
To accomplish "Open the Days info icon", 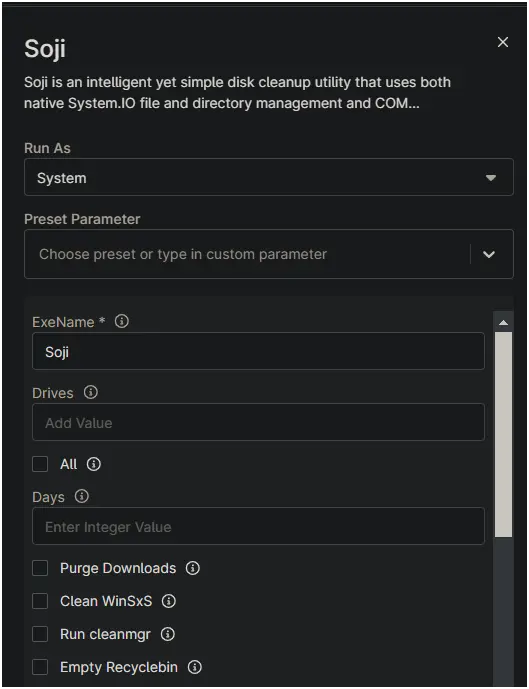I will 82,496.
